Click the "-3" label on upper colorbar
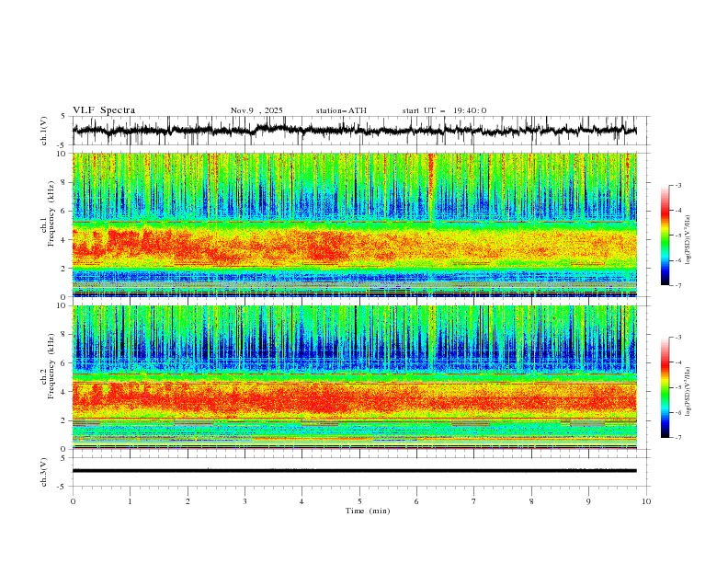Screen dimensions: 728x563 click(x=678, y=185)
